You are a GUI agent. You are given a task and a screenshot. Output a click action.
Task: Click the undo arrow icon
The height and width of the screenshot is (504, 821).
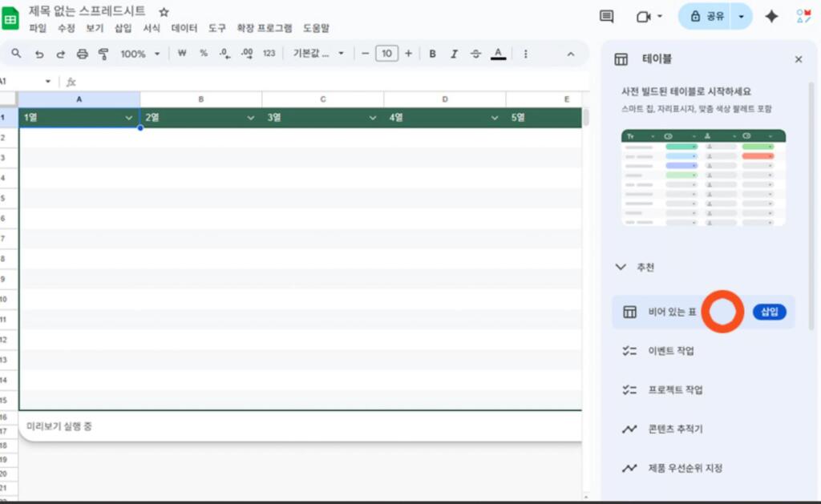(38, 54)
